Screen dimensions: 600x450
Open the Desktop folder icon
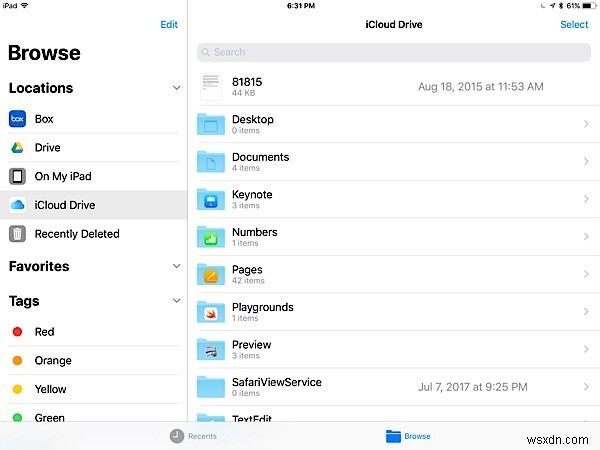pyautogui.click(x=211, y=124)
